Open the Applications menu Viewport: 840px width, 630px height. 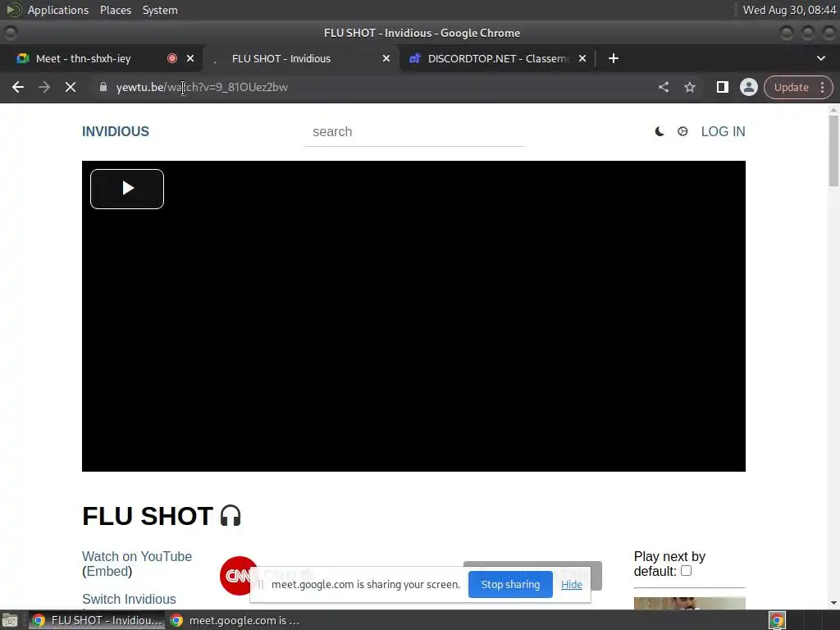pyautogui.click(x=58, y=10)
